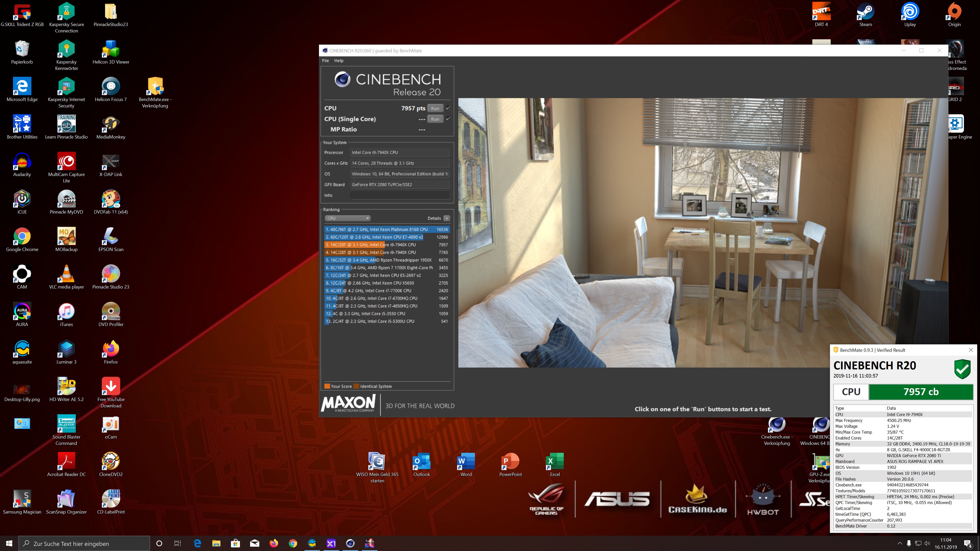Click the orange 7957 score ranking row
Image resolution: width=980 pixels, height=551 pixels.
click(387, 245)
